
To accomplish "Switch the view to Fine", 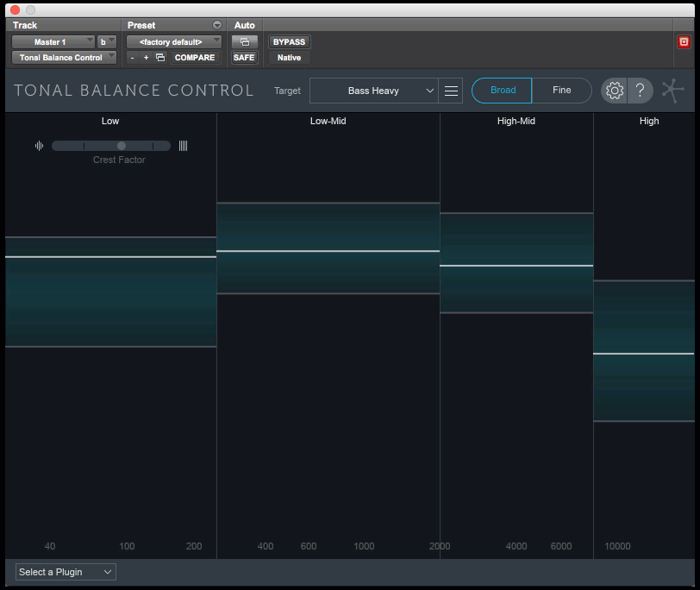I will (561, 91).
